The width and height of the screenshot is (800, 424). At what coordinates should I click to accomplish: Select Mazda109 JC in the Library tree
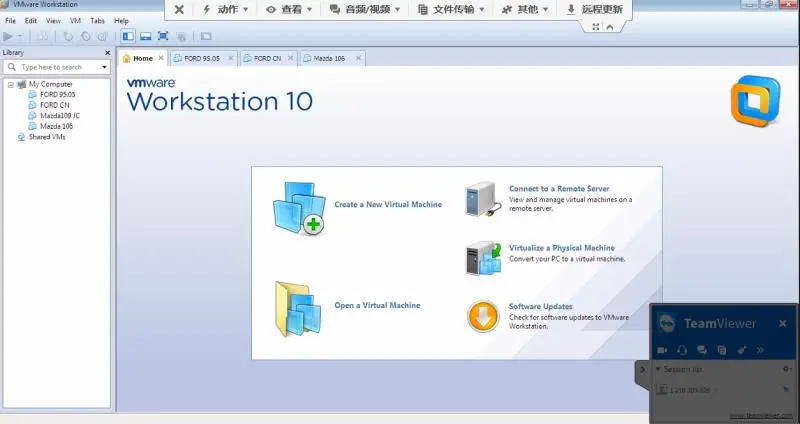click(x=60, y=116)
